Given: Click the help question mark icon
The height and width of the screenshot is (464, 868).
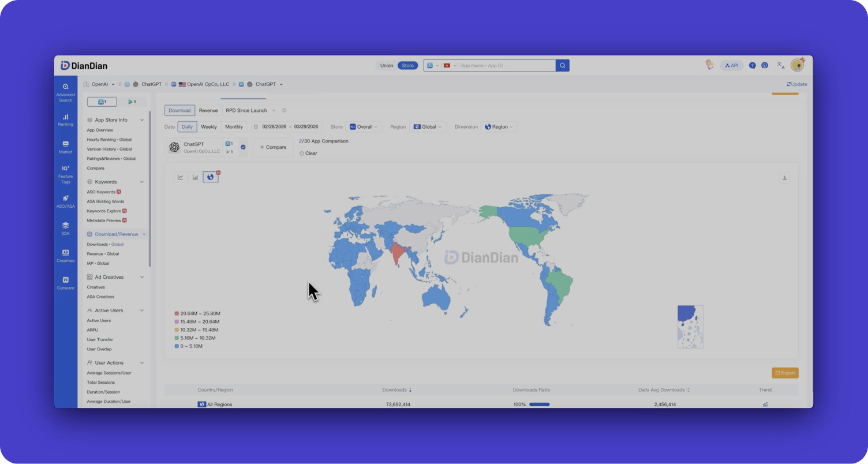Looking at the screenshot, I should tap(752, 66).
